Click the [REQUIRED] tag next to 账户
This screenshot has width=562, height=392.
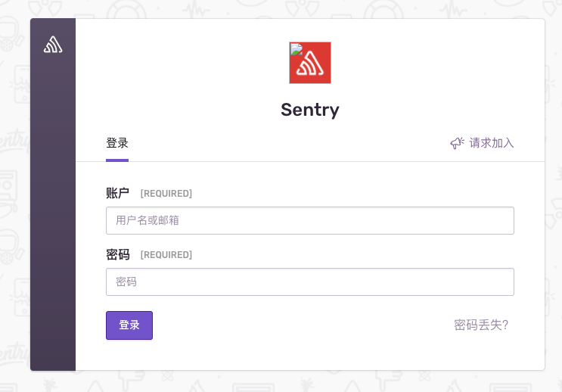coord(166,194)
